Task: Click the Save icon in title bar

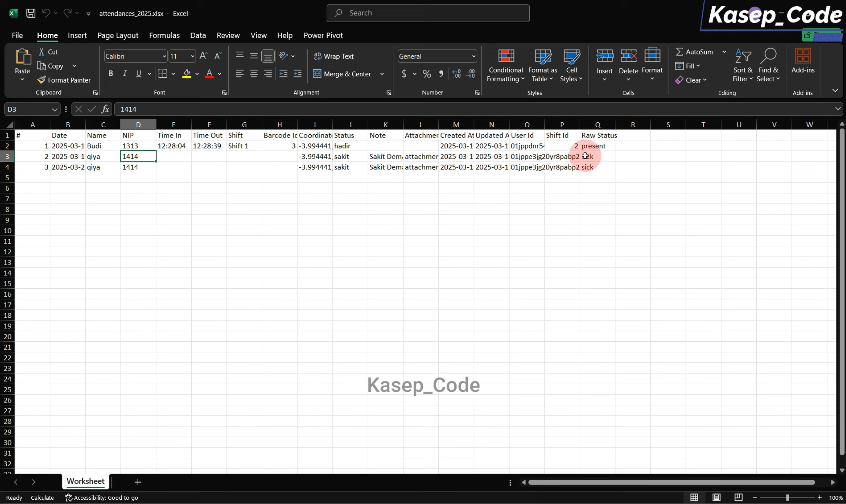Action: click(31, 13)
